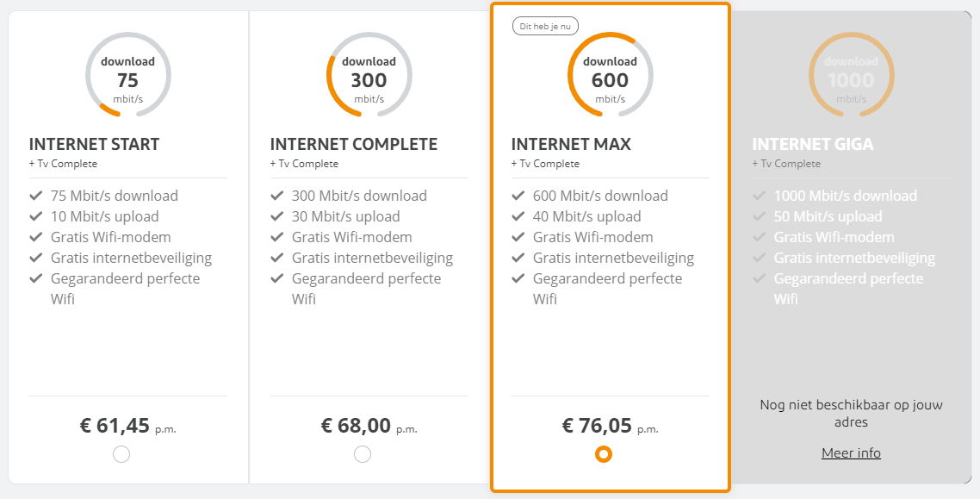Click the INTERNET MAX heading

click(x=571, y=144)
